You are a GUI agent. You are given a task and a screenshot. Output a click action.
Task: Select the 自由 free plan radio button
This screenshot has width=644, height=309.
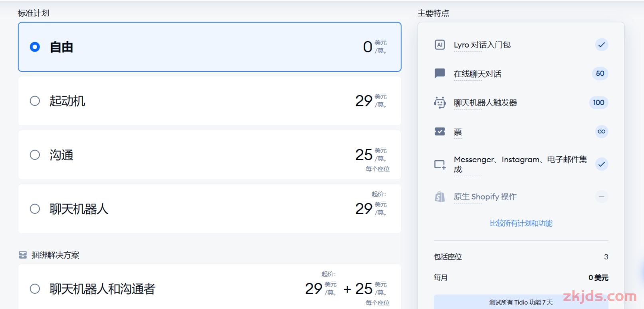coord(35,47)
